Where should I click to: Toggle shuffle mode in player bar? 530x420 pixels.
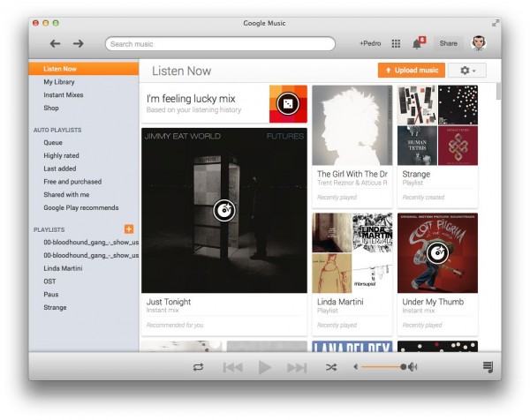[x=331, y=367]
